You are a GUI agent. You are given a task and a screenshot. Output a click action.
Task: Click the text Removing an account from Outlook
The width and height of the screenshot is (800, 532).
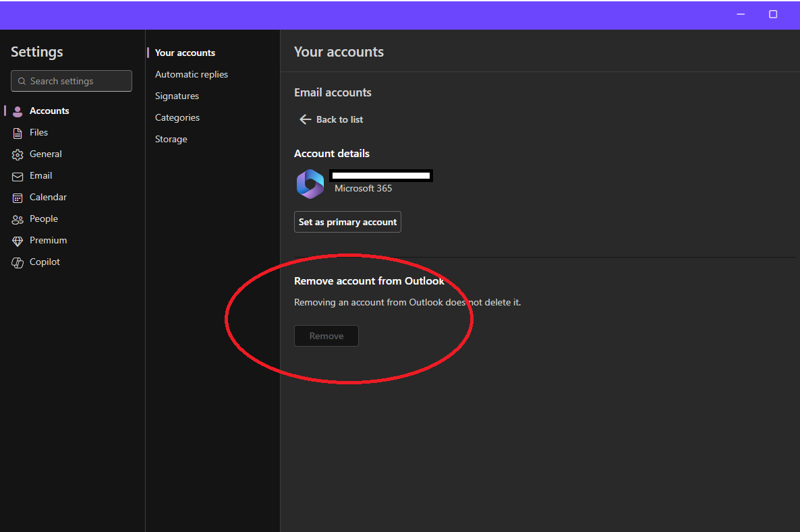pyautogui.click(x=370, y=303)
